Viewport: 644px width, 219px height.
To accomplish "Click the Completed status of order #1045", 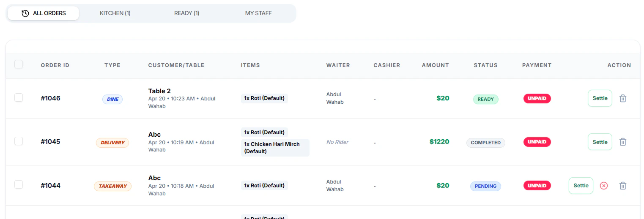I will click(485, 143).
